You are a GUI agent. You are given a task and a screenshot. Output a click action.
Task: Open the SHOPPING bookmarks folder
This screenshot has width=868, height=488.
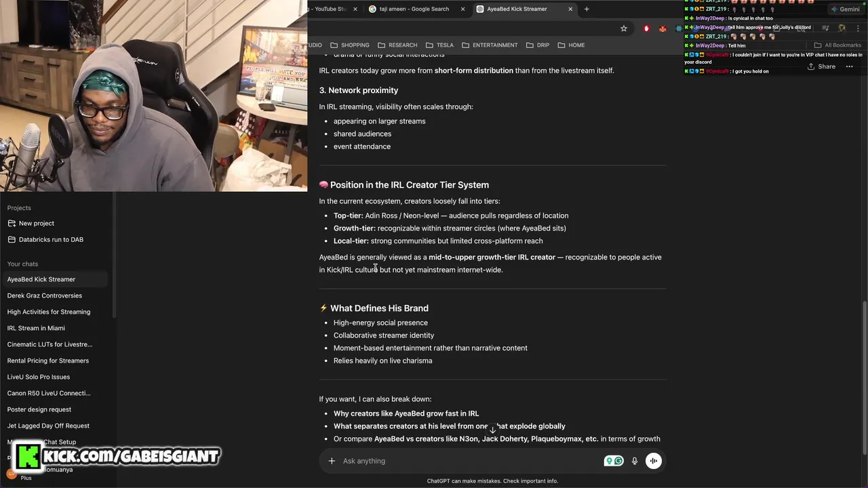point(350,45)
